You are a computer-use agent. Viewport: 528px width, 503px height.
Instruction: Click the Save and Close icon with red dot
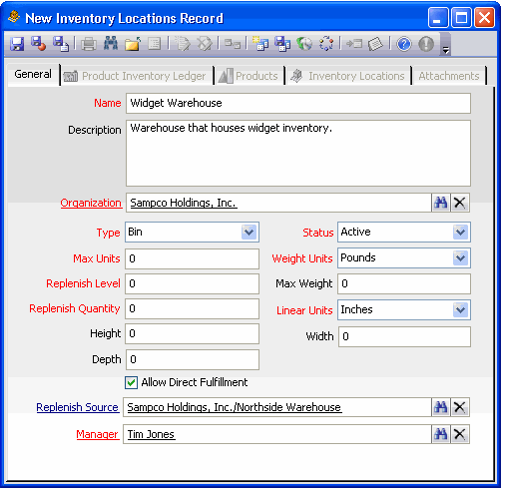click(38, 44)
